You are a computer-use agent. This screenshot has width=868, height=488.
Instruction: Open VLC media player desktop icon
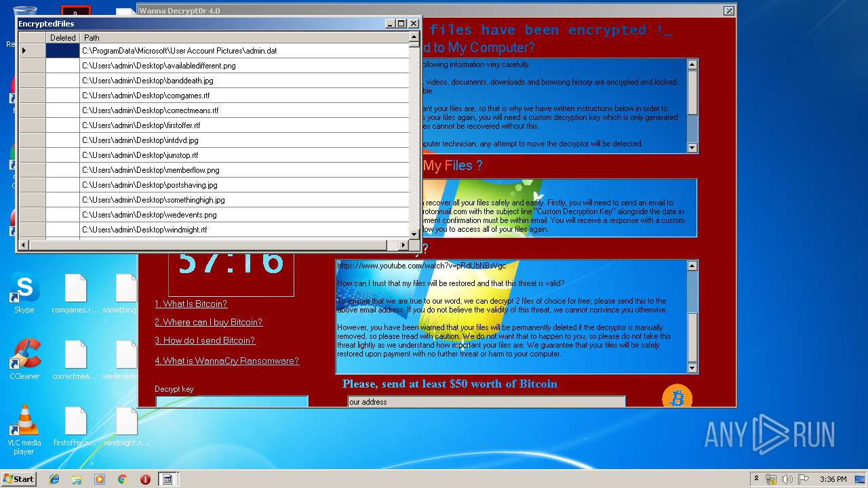[24, 430]
